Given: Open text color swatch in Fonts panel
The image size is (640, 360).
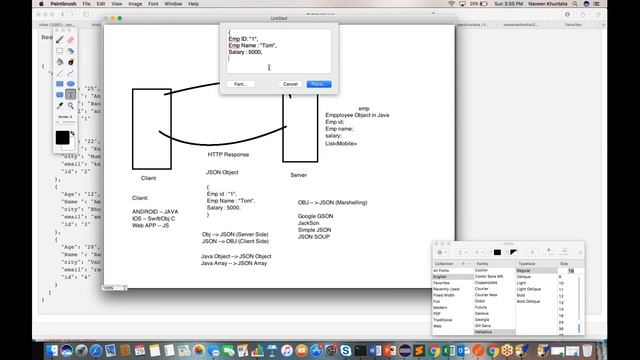Looking at the screenshot, I should pyautogui.click(x=497, y=253).
